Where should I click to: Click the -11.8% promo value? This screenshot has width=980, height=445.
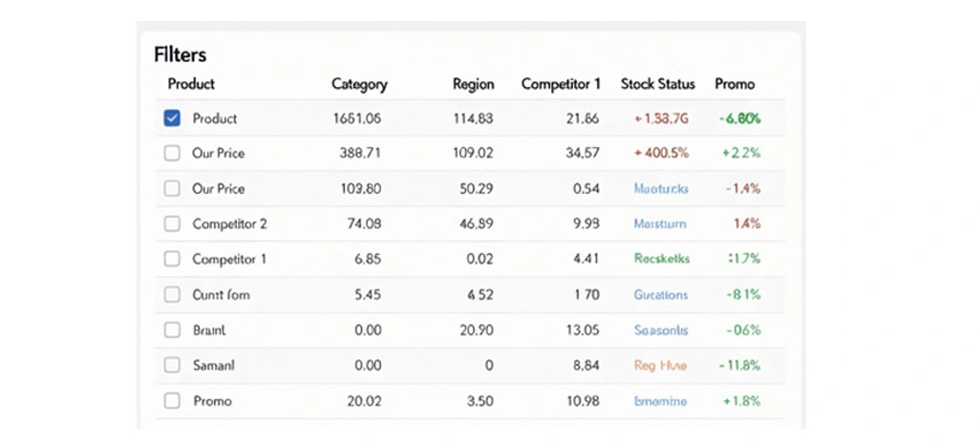739,365
